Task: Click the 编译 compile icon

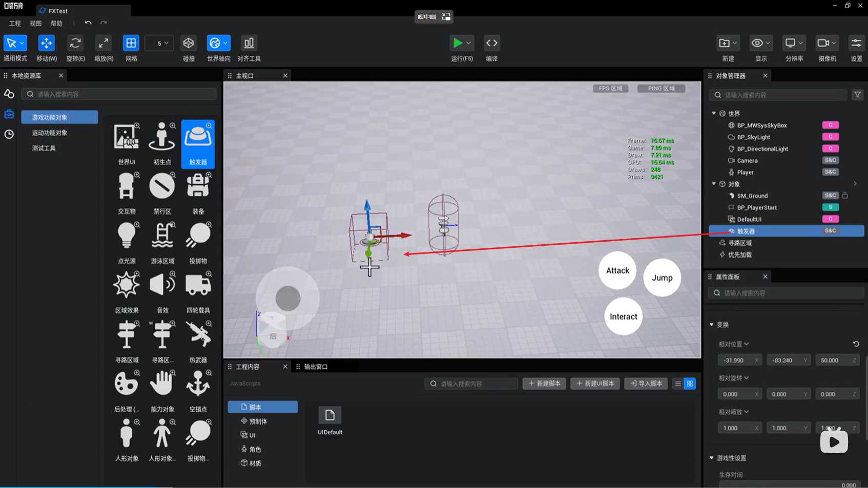Action: (x=491, y=44)
